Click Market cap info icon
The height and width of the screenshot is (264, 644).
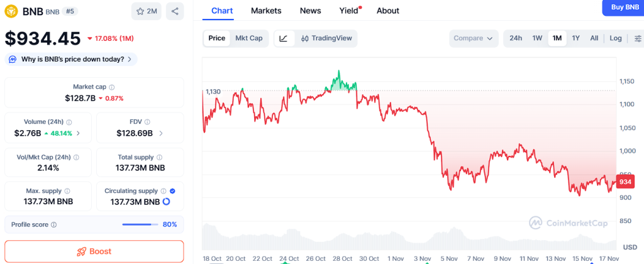112,87
